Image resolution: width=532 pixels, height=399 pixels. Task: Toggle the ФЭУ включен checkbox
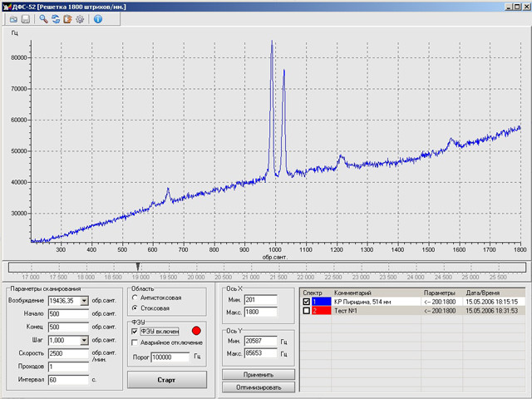[x=135, y=332]
